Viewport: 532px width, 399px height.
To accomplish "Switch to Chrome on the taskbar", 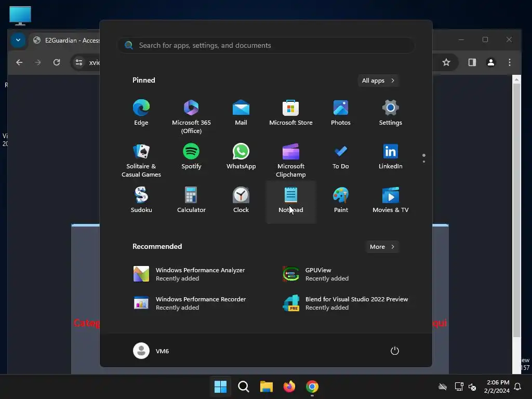I will click(x=312, y=387).
